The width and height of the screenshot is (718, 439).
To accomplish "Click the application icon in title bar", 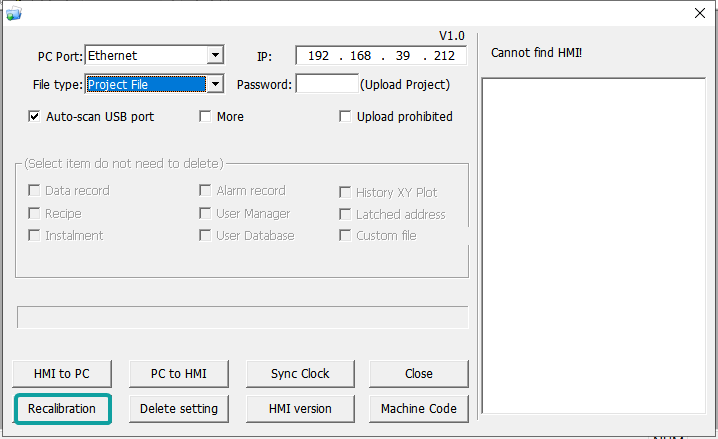I will pos(13,13).
